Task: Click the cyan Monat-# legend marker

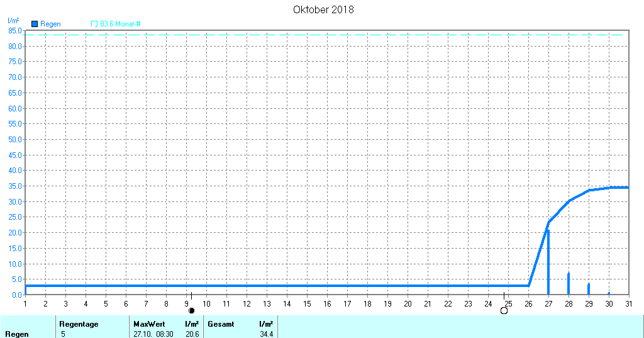Action: [94, 24]
